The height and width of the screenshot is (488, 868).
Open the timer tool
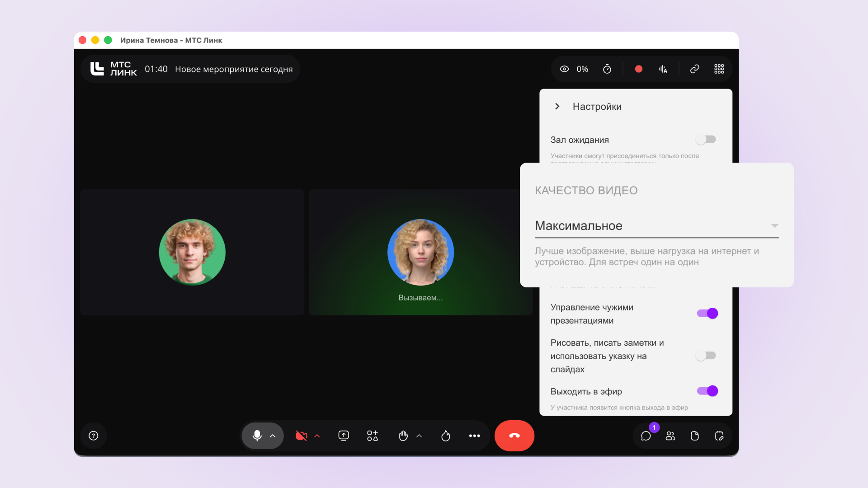607,69
